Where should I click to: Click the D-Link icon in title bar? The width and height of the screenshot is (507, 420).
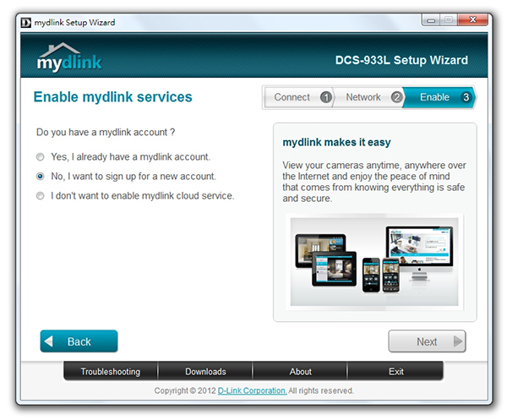25,22
